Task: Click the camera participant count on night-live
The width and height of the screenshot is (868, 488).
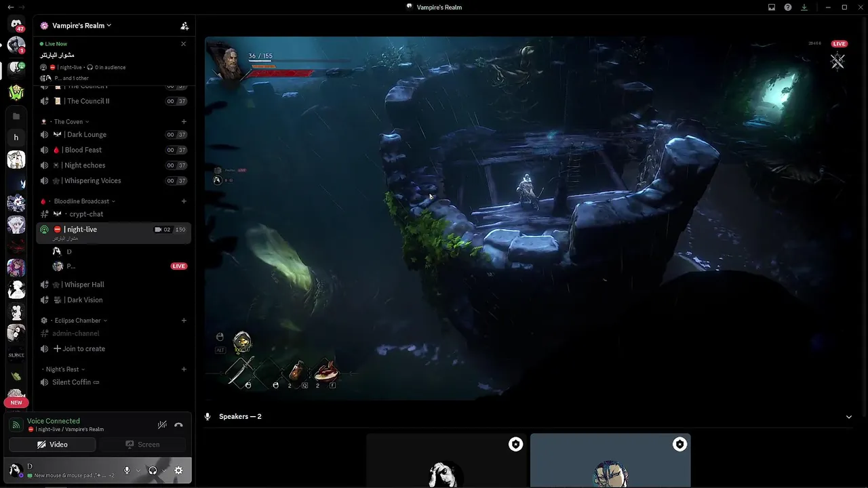Action: [x=163, y=230]
